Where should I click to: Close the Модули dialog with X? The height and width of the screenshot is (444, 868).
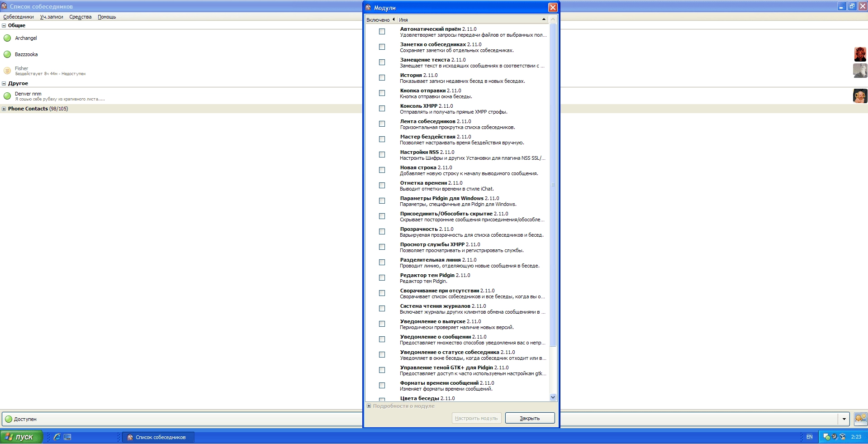tap(553, 8)
